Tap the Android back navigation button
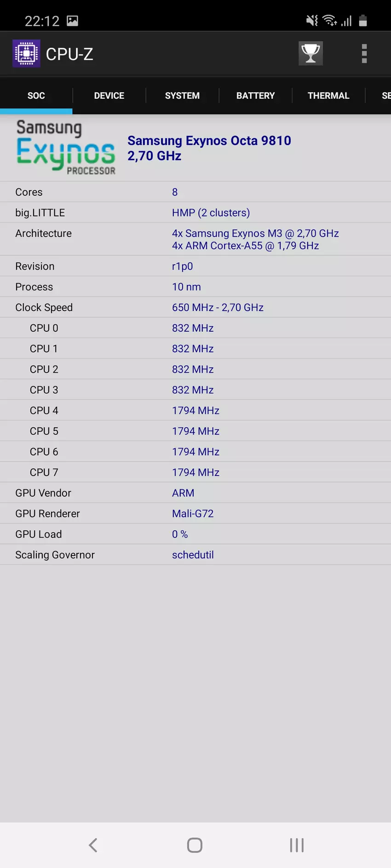 coord(93,845)
